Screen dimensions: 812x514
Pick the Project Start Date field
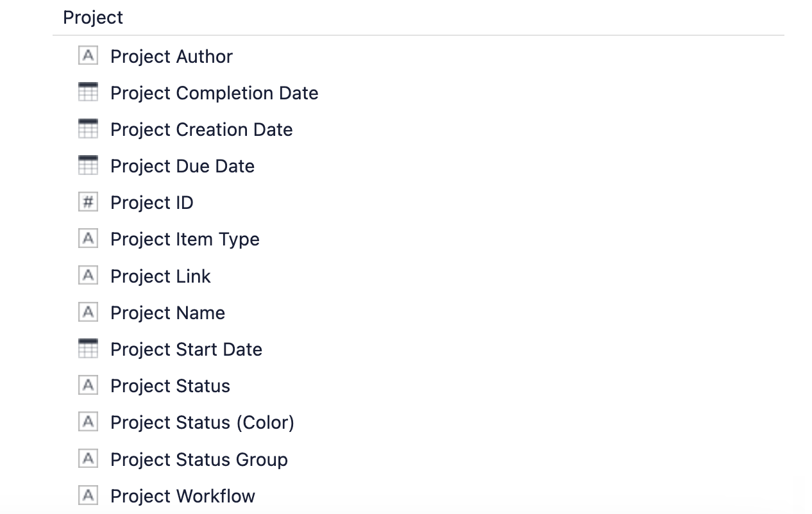tap(186, 349)
